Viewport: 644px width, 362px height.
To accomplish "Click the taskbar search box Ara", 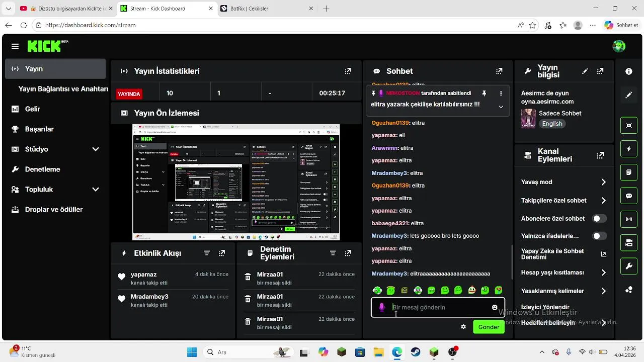I will click(x=249, y=352).
